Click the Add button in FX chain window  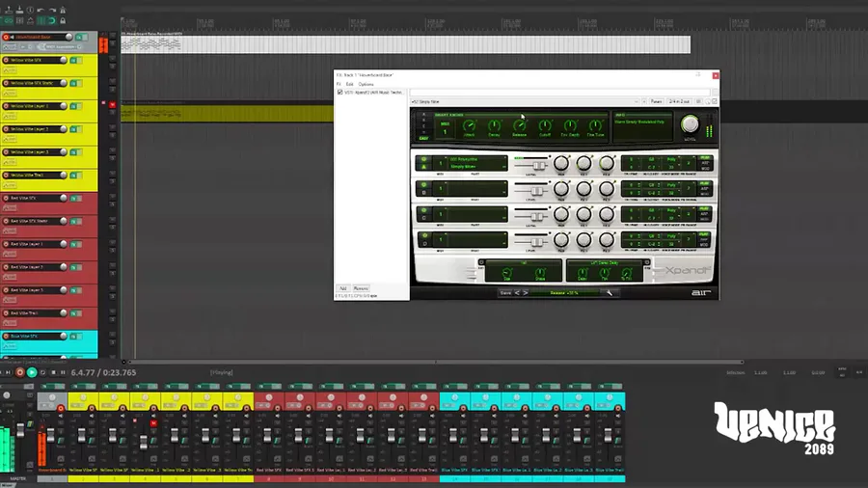pos(343,288)
